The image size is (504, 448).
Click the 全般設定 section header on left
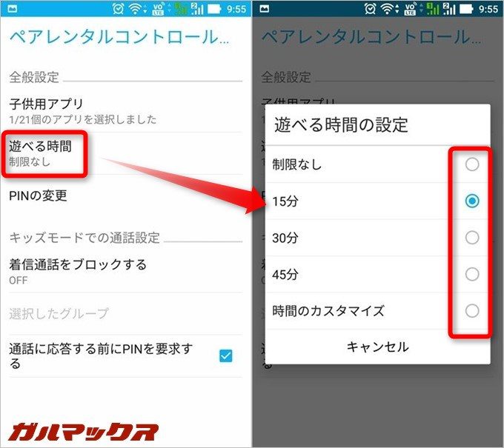(x=34, y=77)
